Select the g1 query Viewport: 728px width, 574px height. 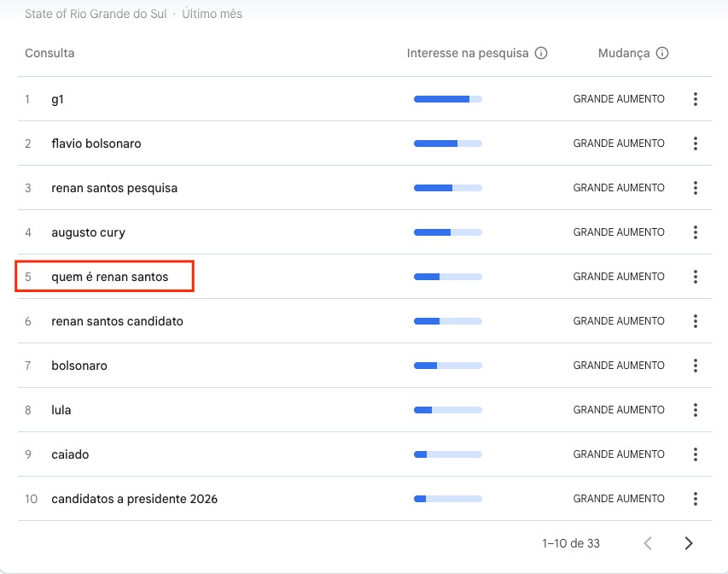point(57,99)
